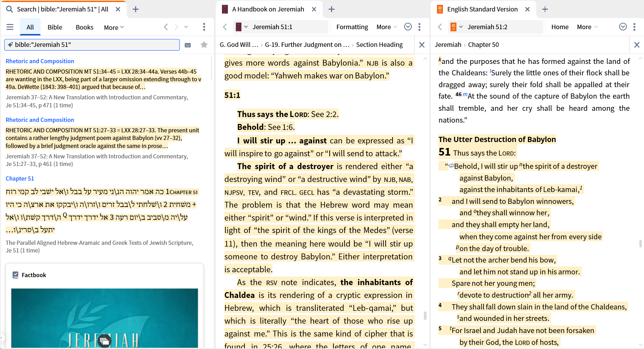The width and height of the screenshot is (644, 349).
Task: Select 51:1 verse heading in Handbook
Action: pos(232,95)
